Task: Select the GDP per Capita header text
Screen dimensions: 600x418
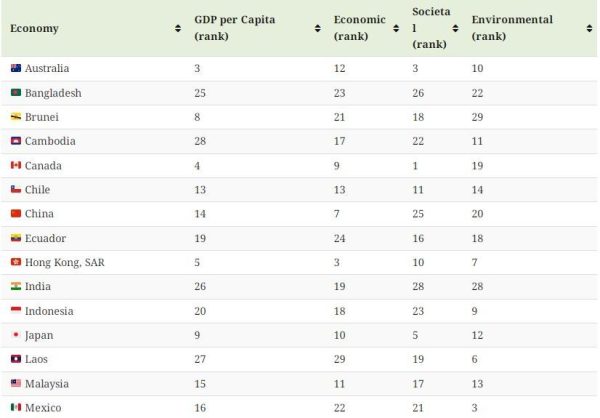Action: click(235, 20)
